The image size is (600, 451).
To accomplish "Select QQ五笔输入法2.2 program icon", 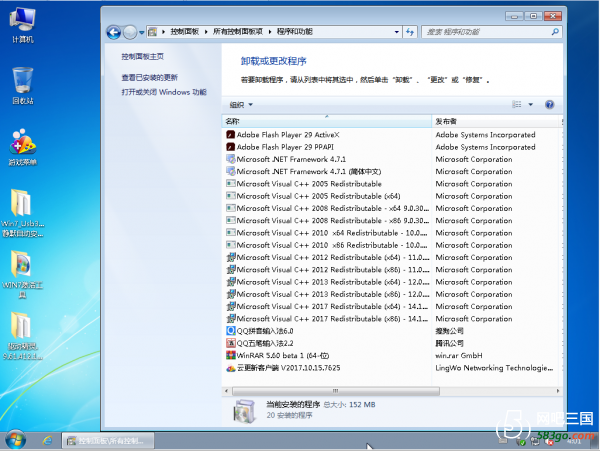I will pyautogui.click(x=230, y=343).
